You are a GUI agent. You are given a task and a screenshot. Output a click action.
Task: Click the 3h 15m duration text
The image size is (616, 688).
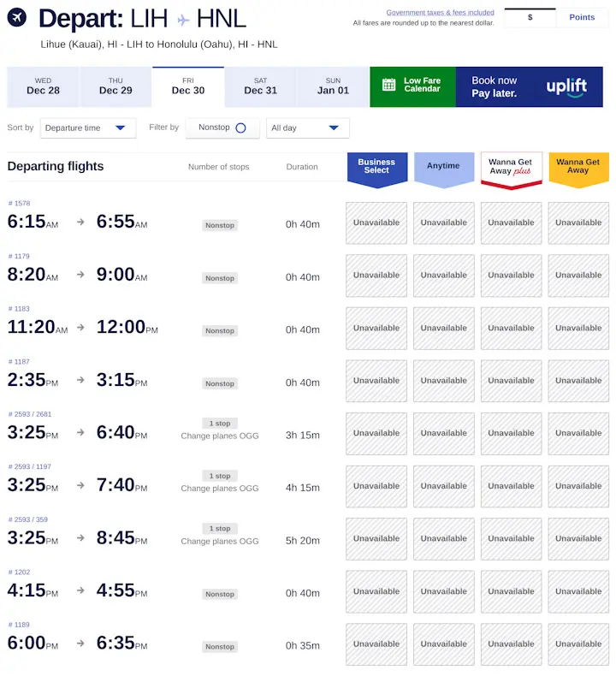pos(303,435)
